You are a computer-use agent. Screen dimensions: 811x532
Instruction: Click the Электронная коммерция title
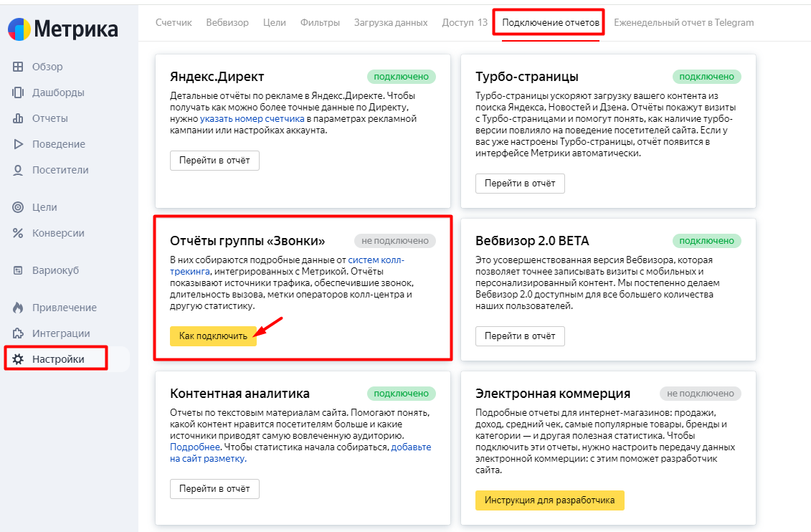tap(553, 394)
